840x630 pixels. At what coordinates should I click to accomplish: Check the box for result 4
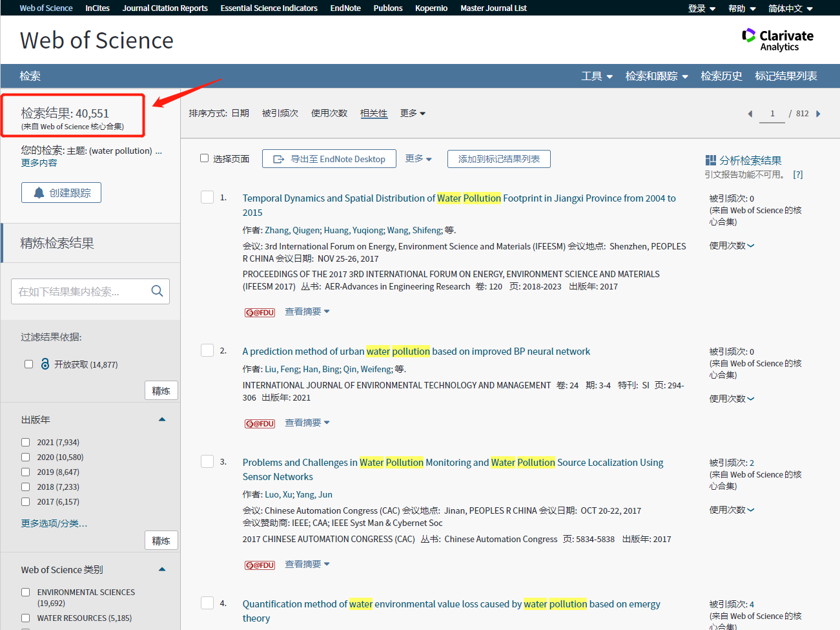[x=207, y=603]
